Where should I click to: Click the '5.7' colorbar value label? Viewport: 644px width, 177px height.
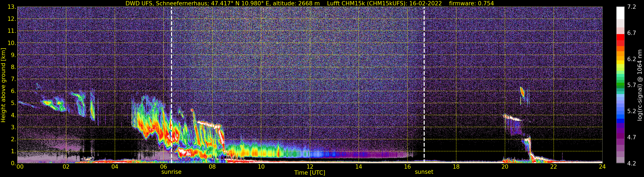pos(632,85)
